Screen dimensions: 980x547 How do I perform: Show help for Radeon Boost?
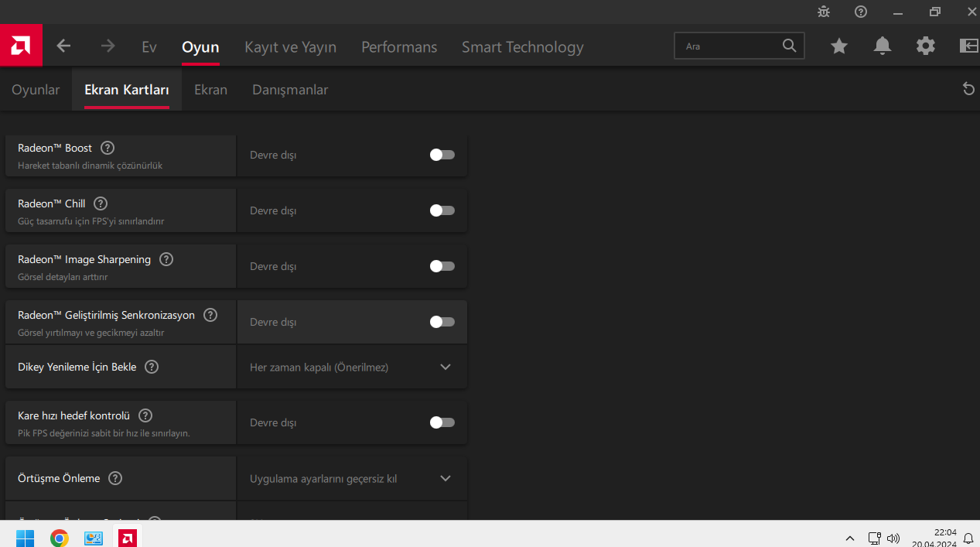(x=108, y=148)
